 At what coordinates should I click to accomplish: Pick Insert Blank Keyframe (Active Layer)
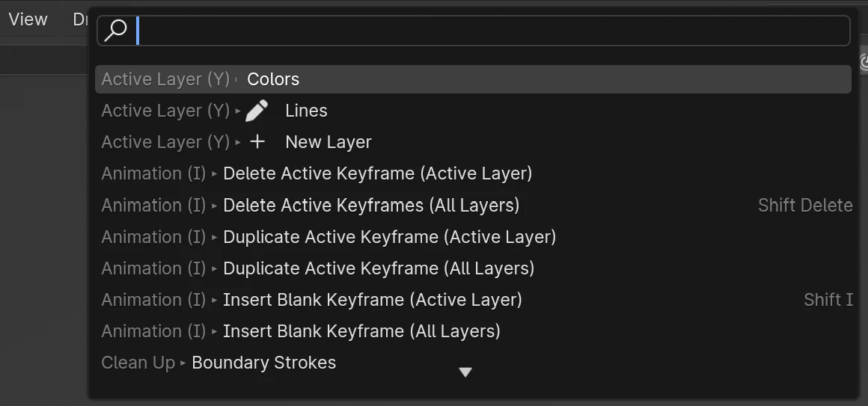372,300
